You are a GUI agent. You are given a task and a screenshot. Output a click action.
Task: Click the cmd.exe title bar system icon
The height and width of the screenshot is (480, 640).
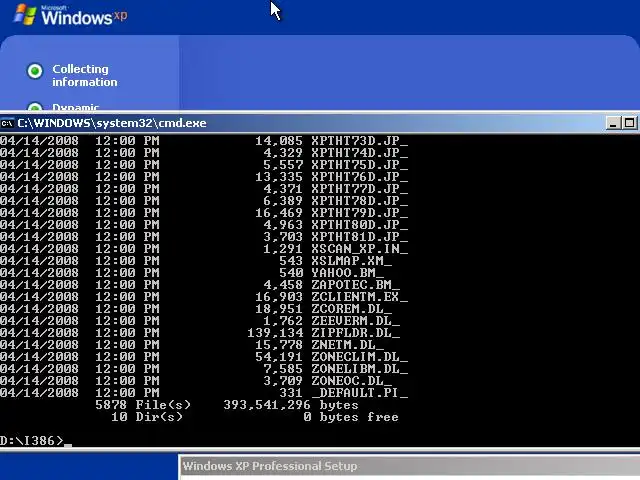pos(7,123)
